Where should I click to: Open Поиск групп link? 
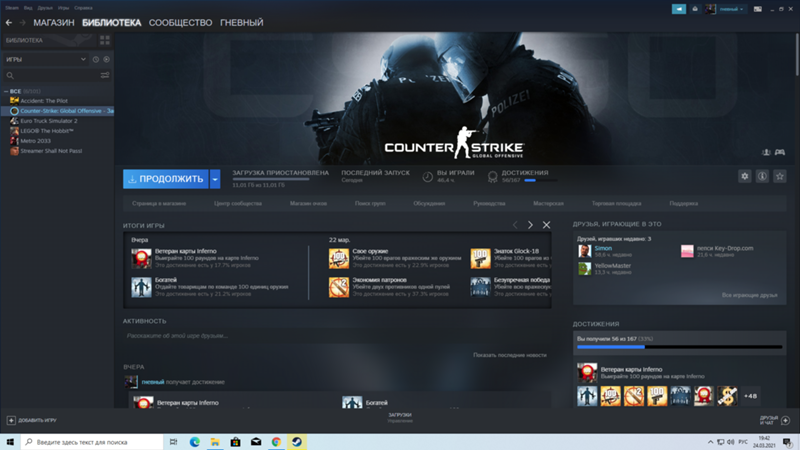(370, 203)
